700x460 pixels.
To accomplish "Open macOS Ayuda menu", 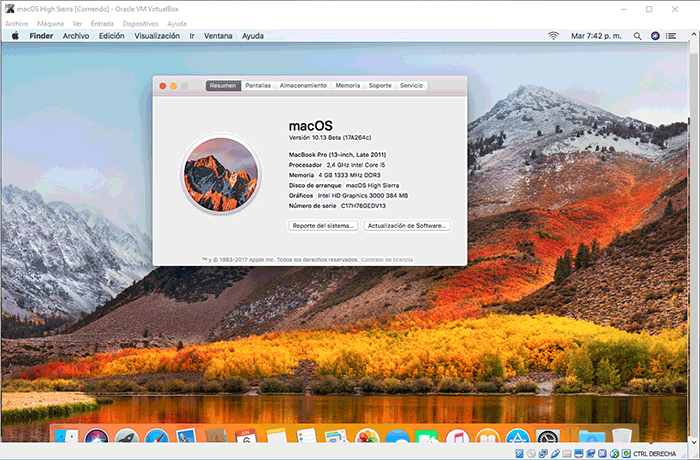I will click(x=253, y=36).
